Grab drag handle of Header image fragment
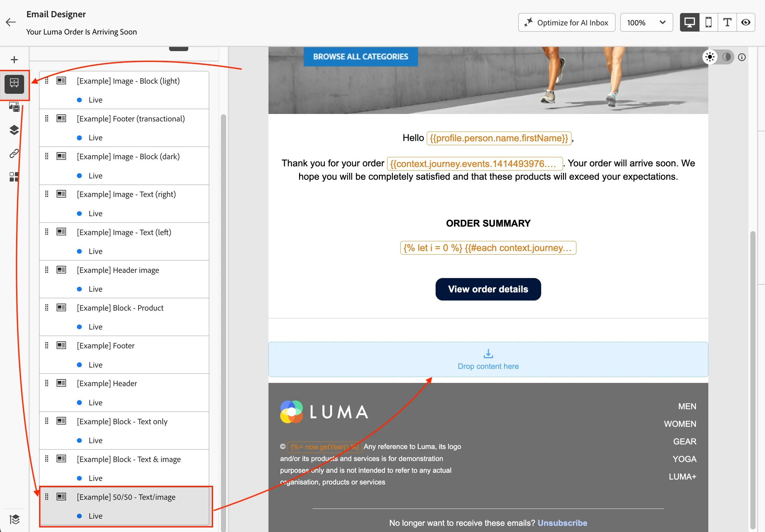 coord(47,270)
